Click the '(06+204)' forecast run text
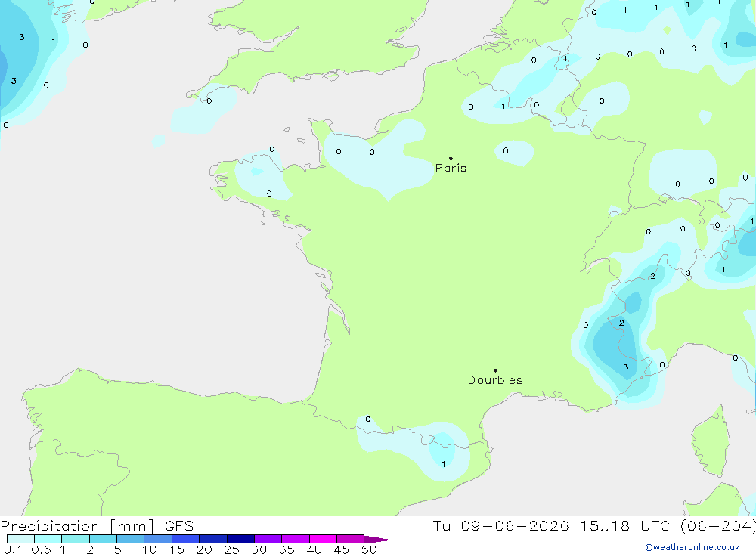The width and height of the screenshot is (756, 554). [717, 525]
